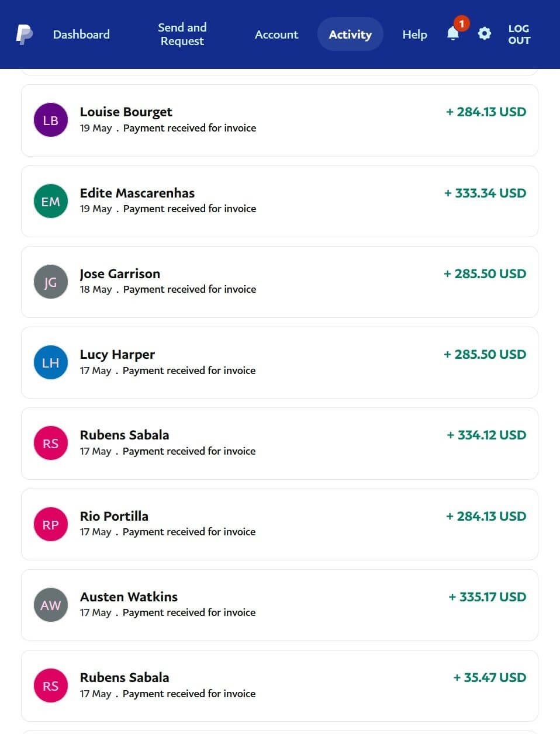Click Louise Bourget's LB avatar
Image resolution: width=560 pixels, height=734 pixels.
[51, 120]
